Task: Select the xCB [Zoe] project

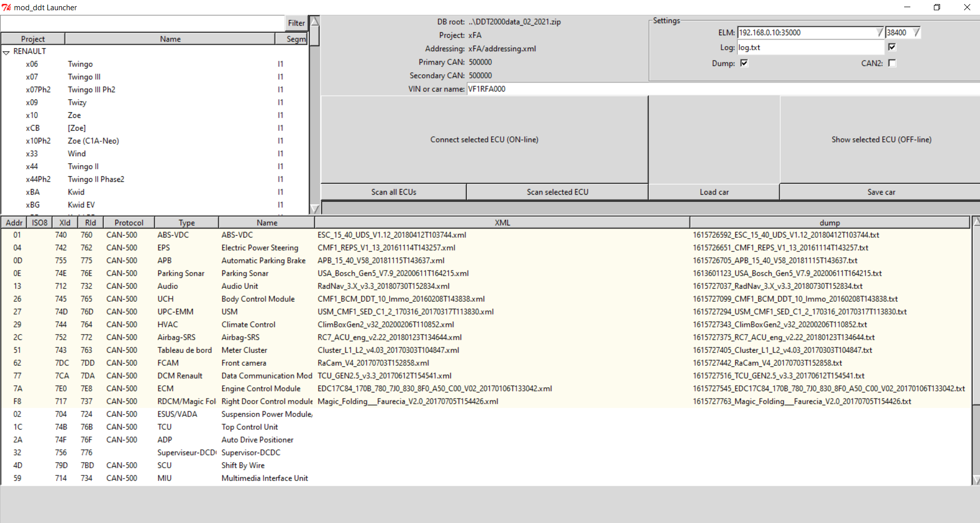Action: [155, 128]
